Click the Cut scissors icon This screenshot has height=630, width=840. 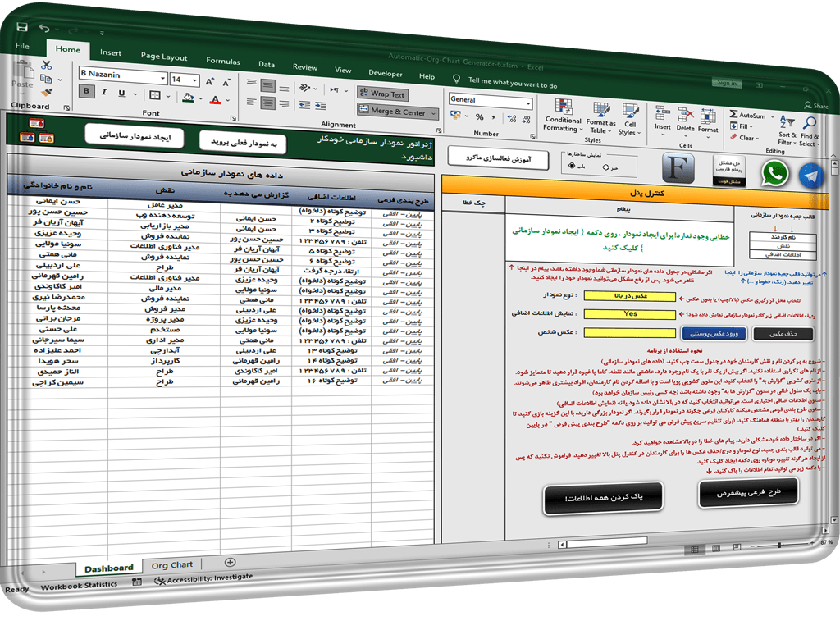(46, 66)
